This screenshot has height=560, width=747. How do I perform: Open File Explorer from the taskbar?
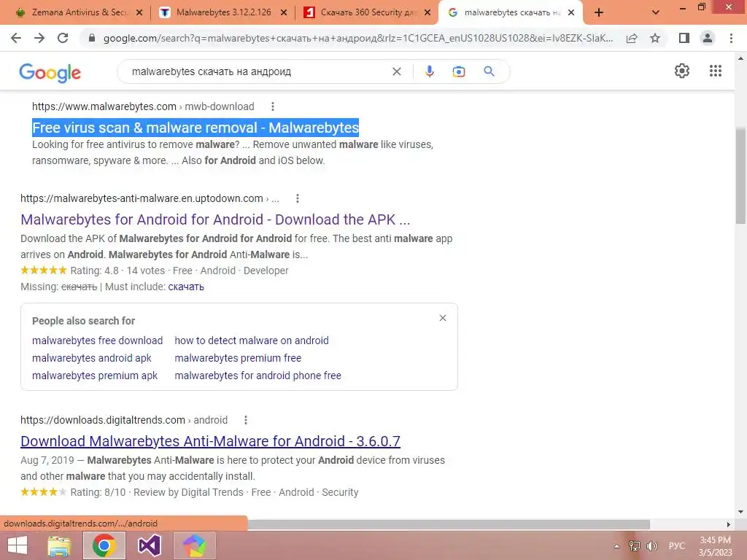[x=59, y=545]
